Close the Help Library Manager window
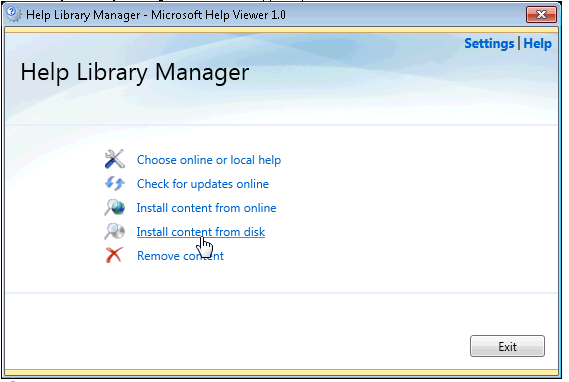569x382 pixels. (x=541, y=15)
